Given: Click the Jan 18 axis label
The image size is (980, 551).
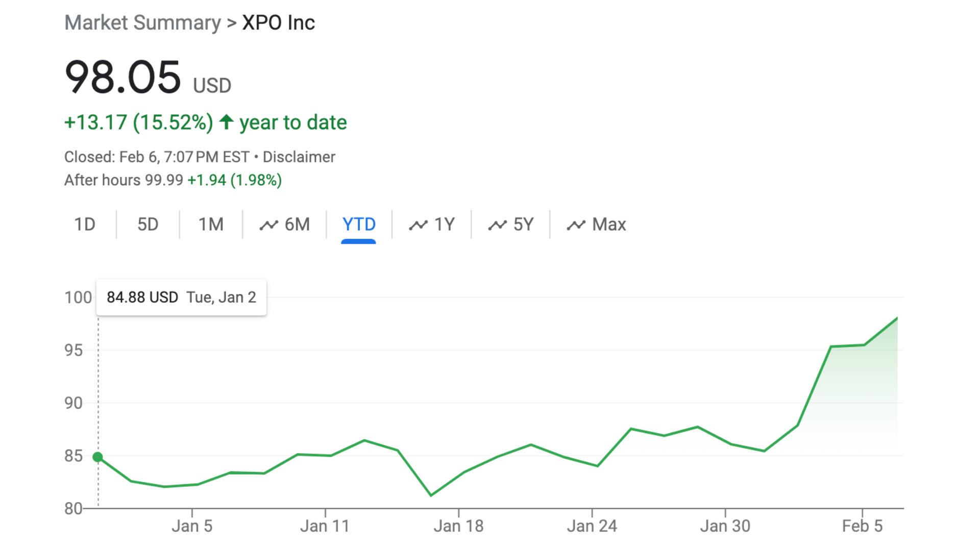Looking at the screenshot, I should (x=458, y=526).
